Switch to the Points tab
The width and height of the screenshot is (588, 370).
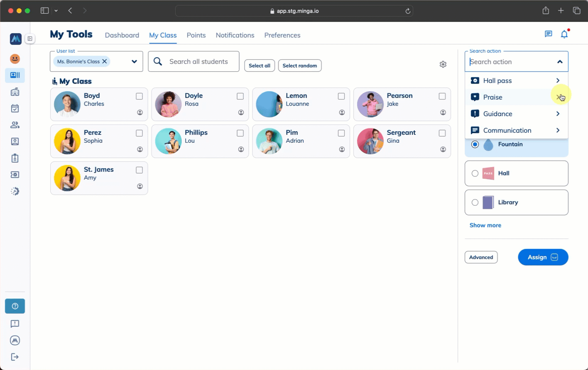pos(196,35)
